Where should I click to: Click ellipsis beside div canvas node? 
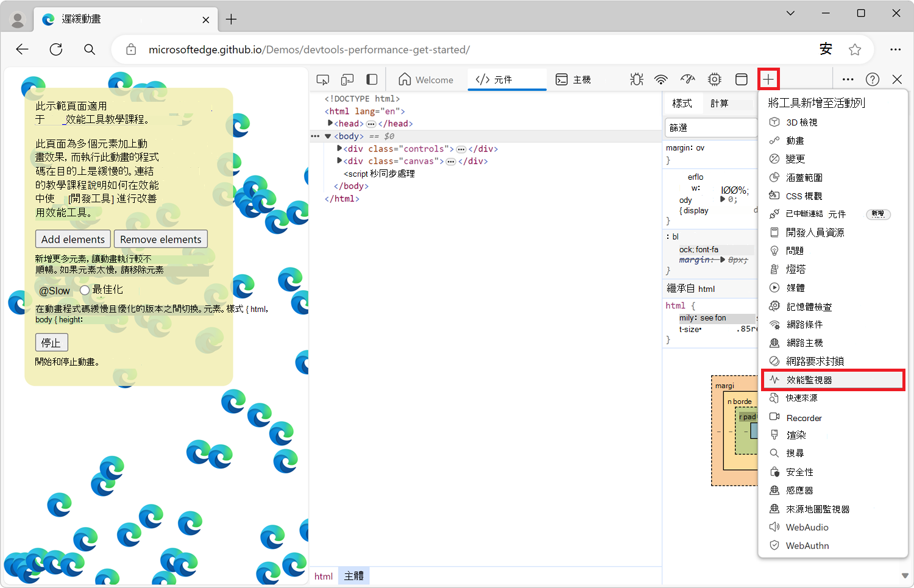[x=451, y=161]
